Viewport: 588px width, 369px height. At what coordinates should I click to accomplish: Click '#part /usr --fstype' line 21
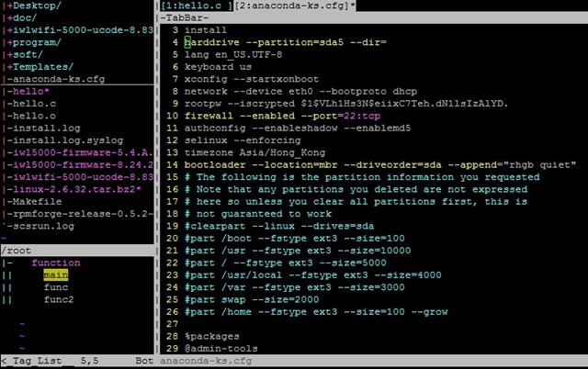[x=298, y=251]
